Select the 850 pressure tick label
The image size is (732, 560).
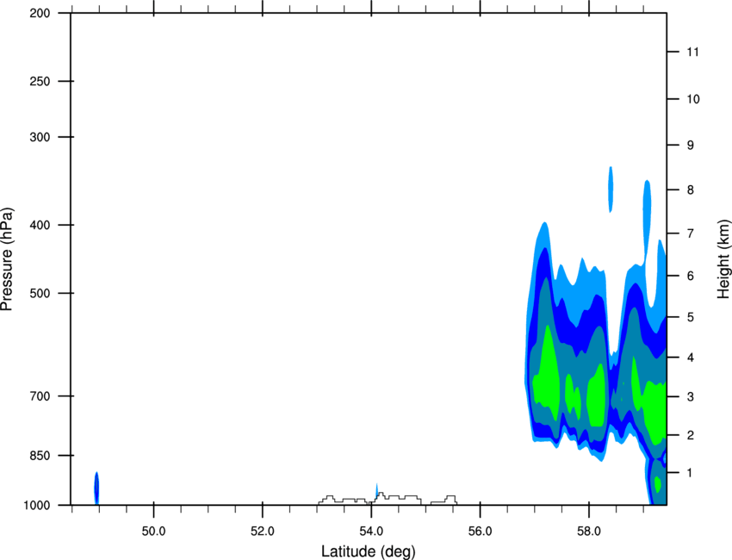point(40,456)
